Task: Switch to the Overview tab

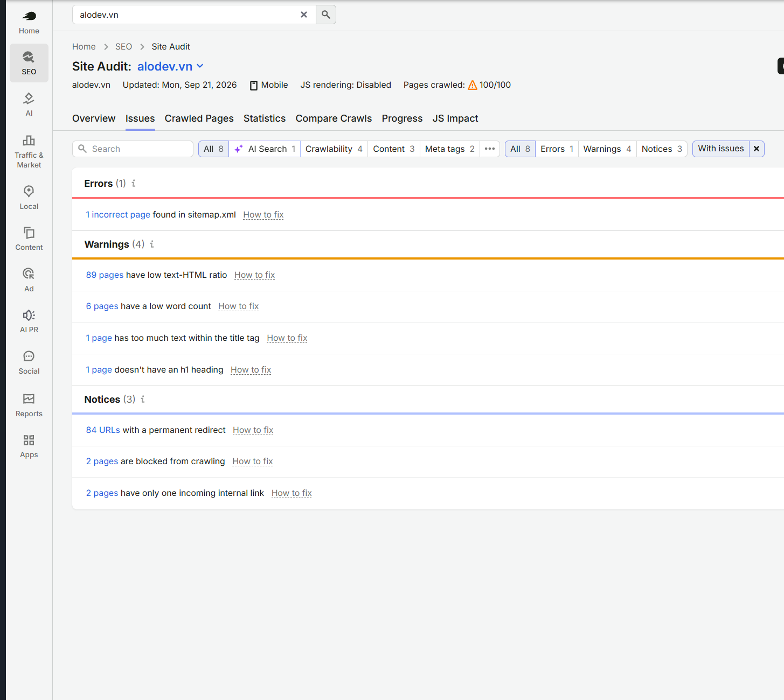Action: coord(94,118)
